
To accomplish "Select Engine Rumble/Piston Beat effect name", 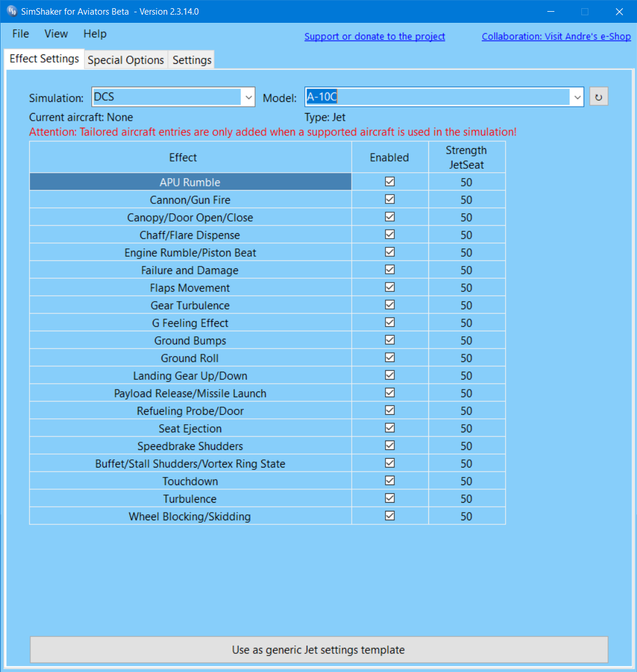I will [x=190, y=253].
